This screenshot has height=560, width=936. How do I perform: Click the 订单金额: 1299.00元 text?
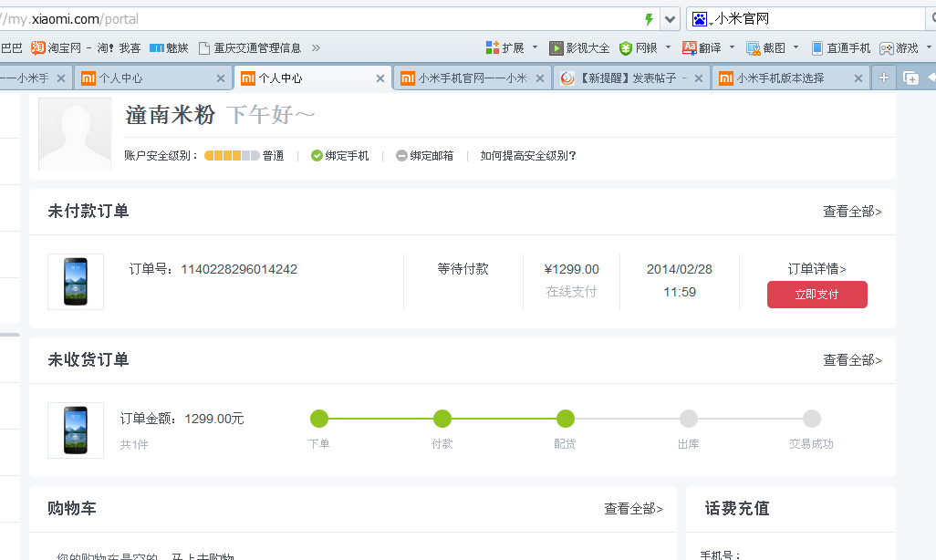click(x=182, y=419)
